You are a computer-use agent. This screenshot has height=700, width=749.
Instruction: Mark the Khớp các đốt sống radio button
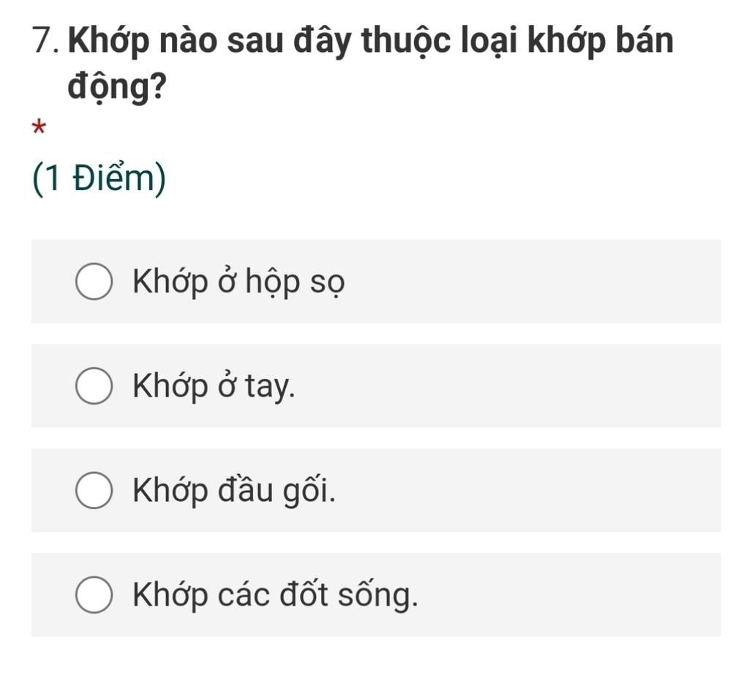click(x=94, y=595)
